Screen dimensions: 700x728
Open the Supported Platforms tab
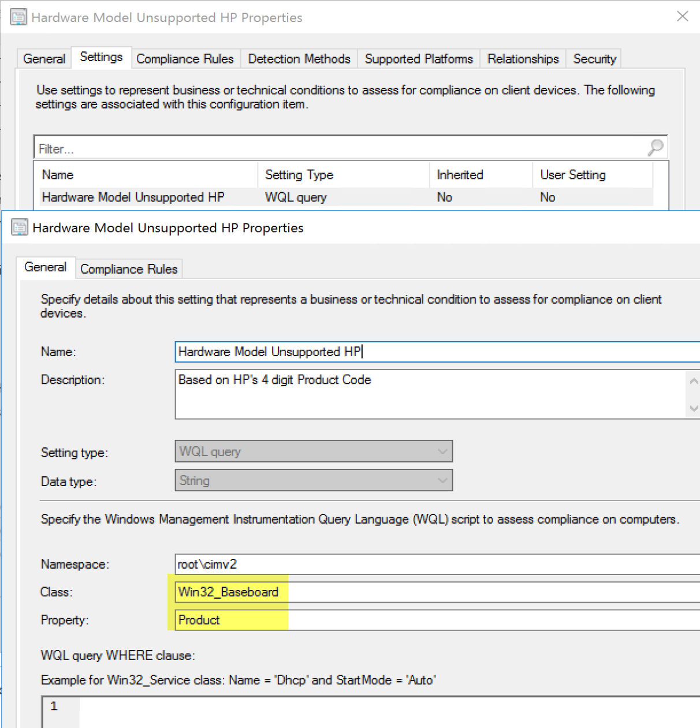click(x=418, y=59)
